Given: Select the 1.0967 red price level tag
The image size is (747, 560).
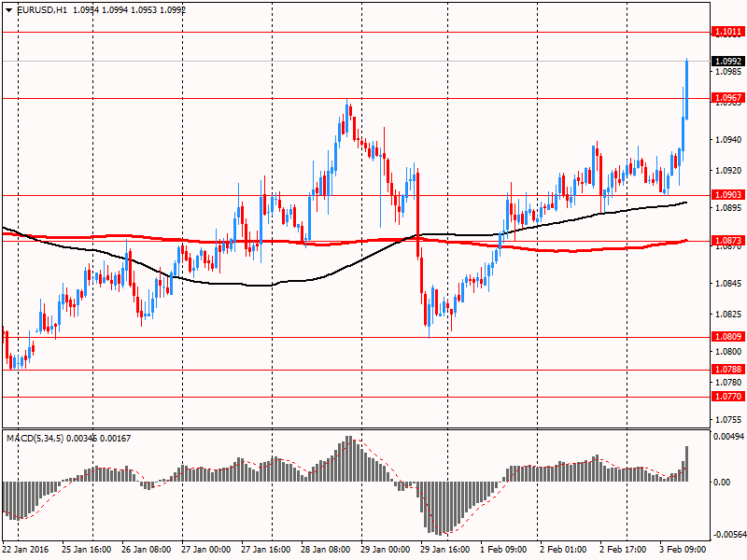Looking at the screenshot, I should (727, 98).
